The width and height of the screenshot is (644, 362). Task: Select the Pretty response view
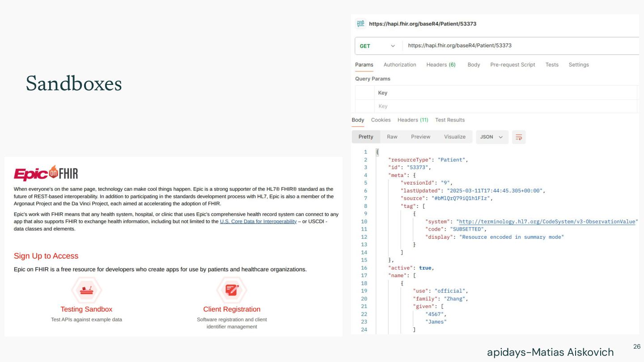(x=366, y=137)
